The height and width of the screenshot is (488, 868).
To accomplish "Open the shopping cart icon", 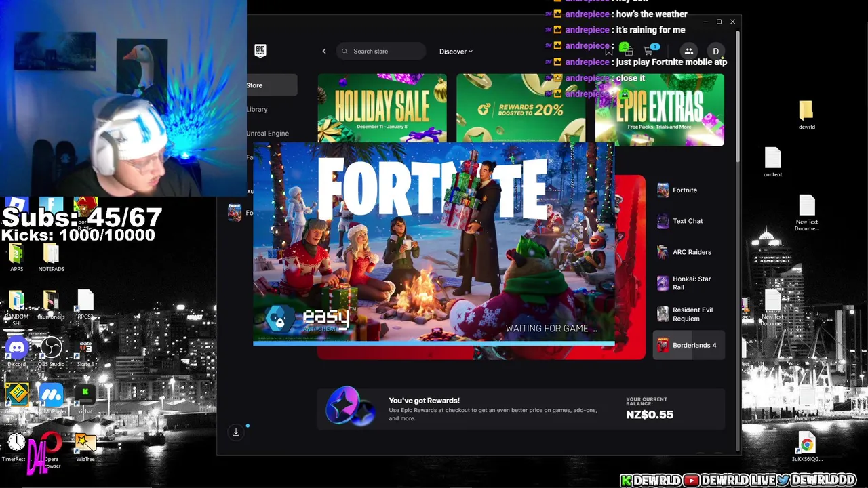I will click(x=649, y=51).
